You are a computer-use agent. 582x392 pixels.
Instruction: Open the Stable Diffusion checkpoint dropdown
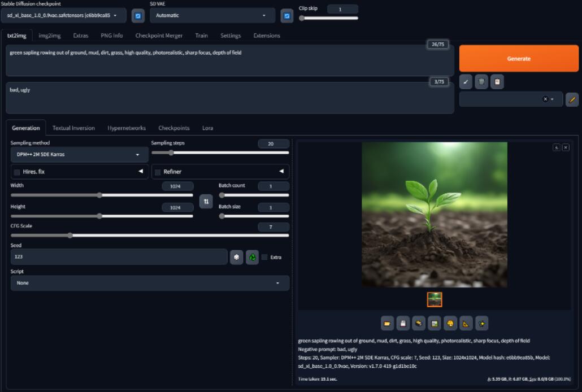tap(63, 16)
